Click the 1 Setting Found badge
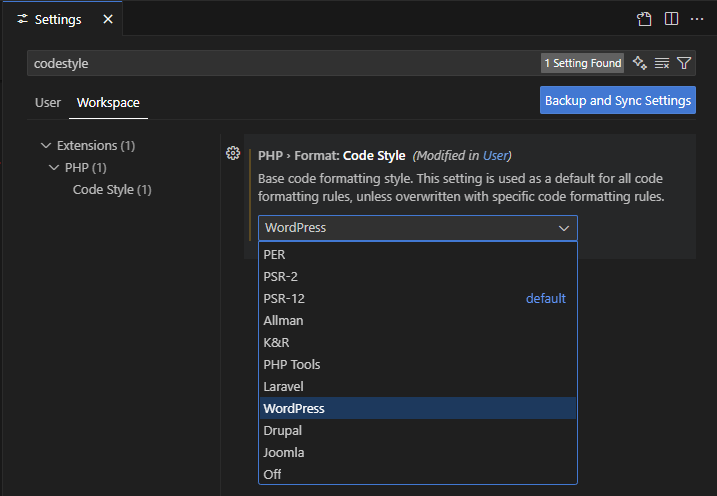717x496 pixels. [x=582, y=63]
